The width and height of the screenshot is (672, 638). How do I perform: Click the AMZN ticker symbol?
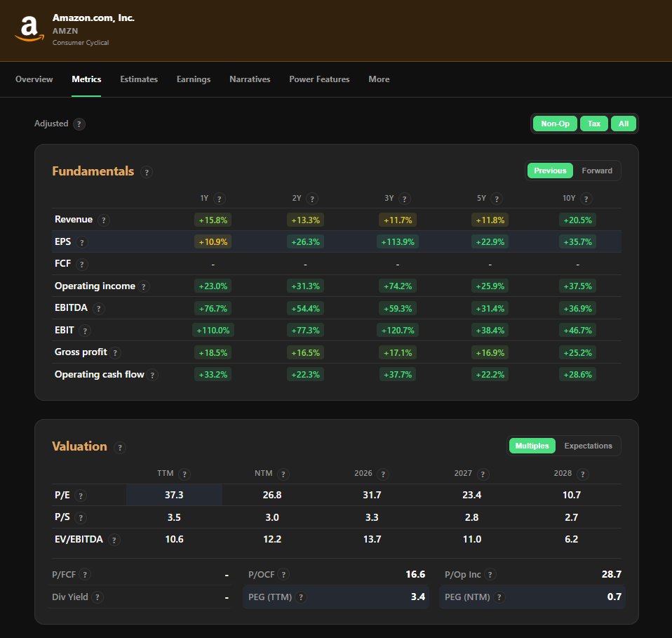65,31
